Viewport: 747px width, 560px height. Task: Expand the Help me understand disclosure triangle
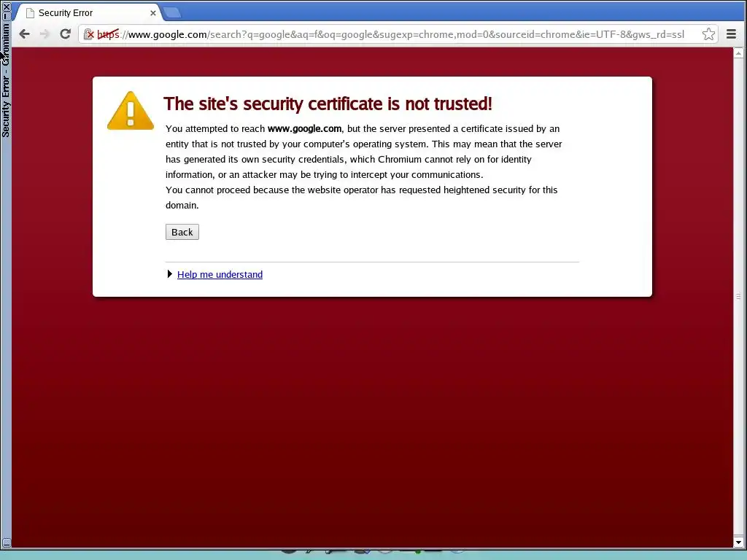[x=169, y=274]
